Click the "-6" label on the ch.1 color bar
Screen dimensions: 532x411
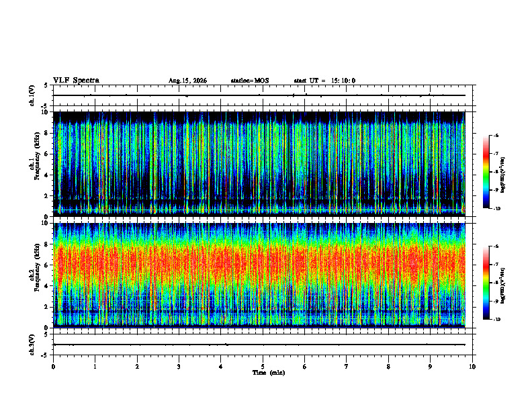click(496, 136)
